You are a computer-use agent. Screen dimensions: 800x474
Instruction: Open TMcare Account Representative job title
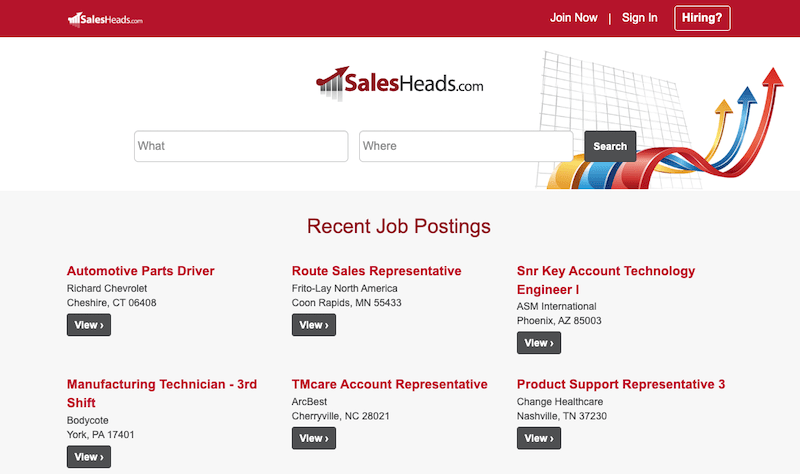[389, 384]
